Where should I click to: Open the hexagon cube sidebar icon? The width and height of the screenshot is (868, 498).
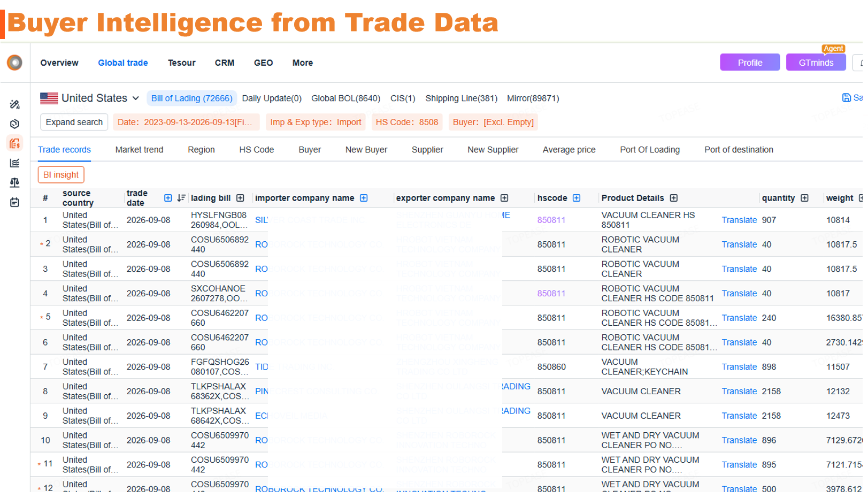(x=14, y=124)
